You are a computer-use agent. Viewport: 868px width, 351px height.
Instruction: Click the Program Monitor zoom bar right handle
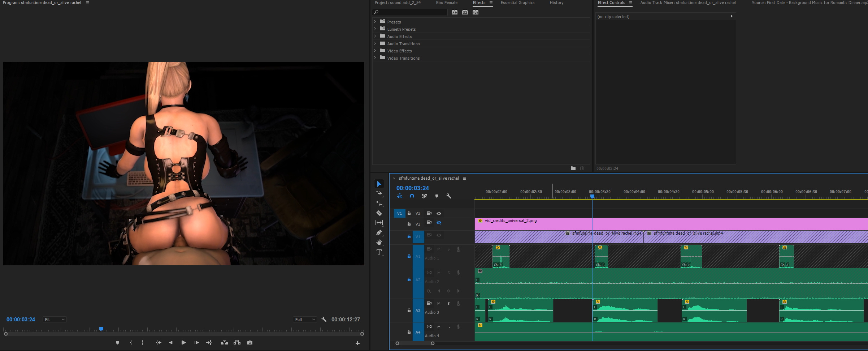(362, 334)
